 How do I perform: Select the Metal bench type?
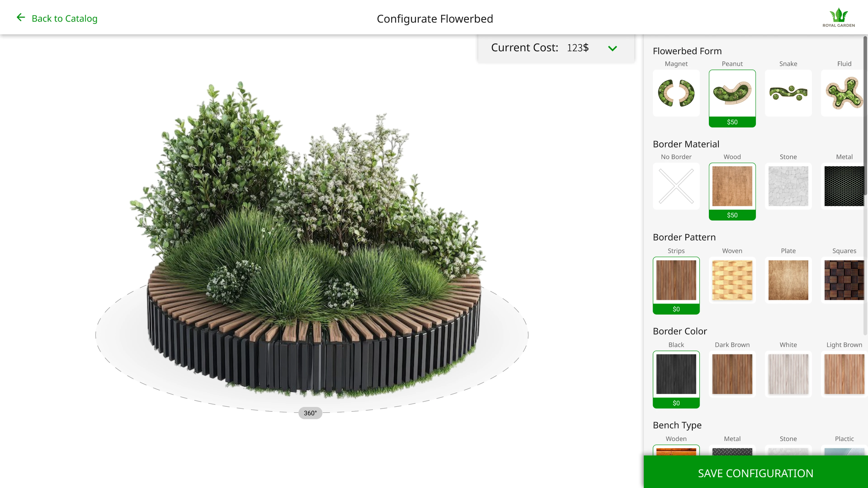coord(732,451)
